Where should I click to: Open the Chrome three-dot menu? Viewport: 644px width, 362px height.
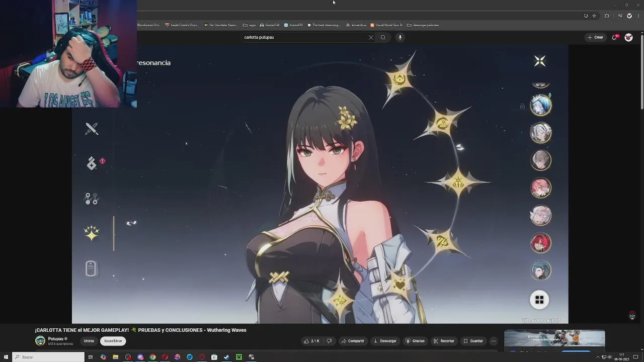[x=638, y=16]
